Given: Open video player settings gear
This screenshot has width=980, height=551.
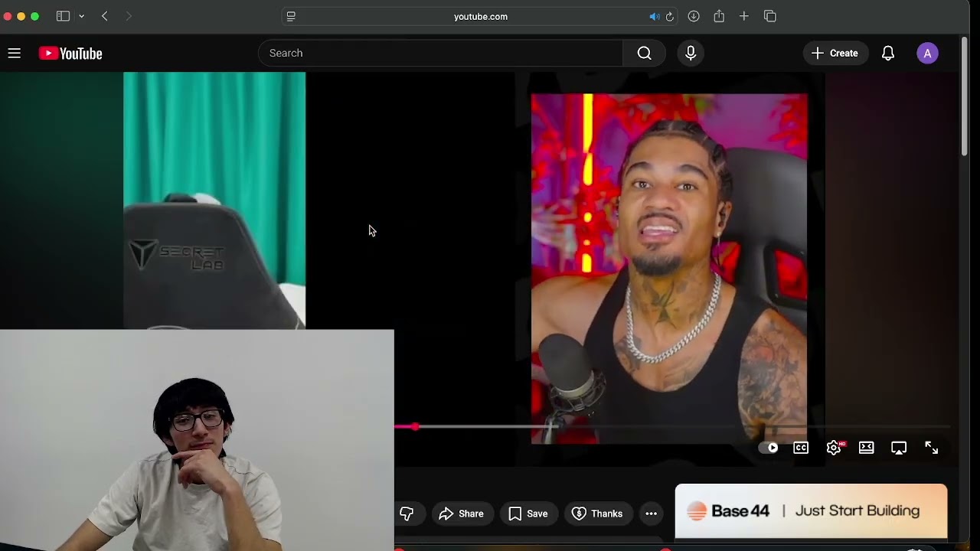Looking at the screenshot, I should [x=834, y=448].
